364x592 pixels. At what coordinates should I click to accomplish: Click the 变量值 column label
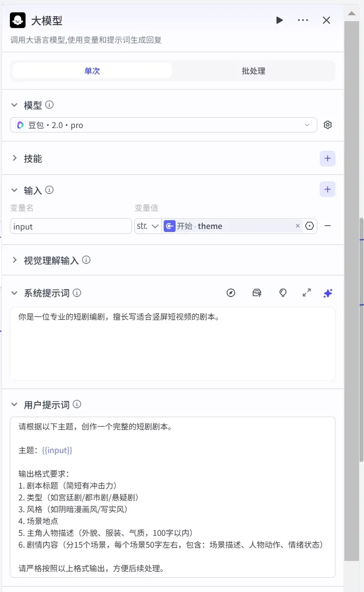(147, 208)
